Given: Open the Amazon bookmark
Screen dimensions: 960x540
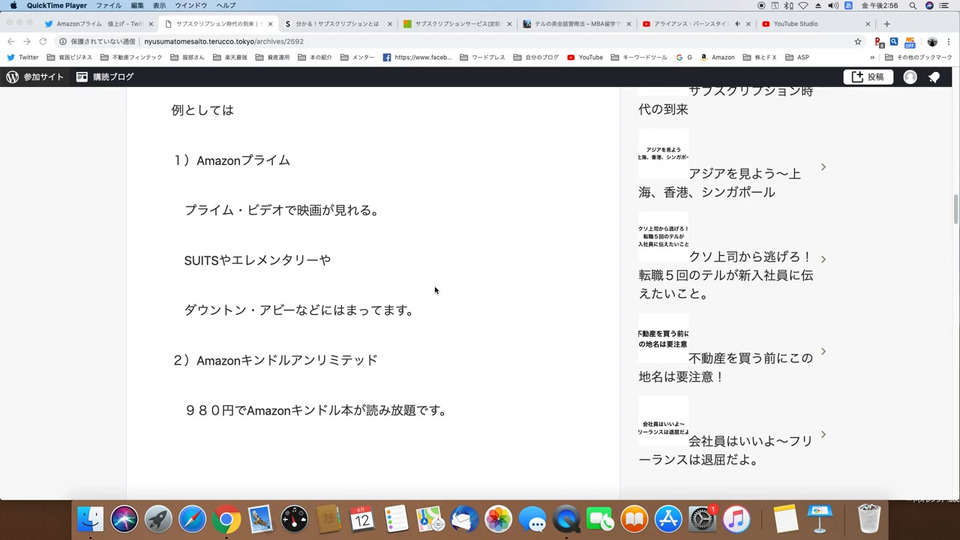Looking at the screenshot, I should tap(718, 58).
